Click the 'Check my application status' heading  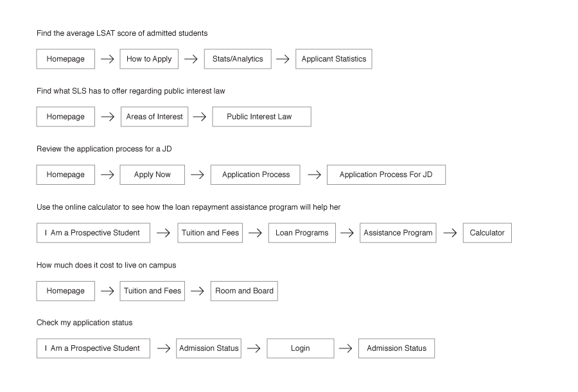click(x=84, y=323)
